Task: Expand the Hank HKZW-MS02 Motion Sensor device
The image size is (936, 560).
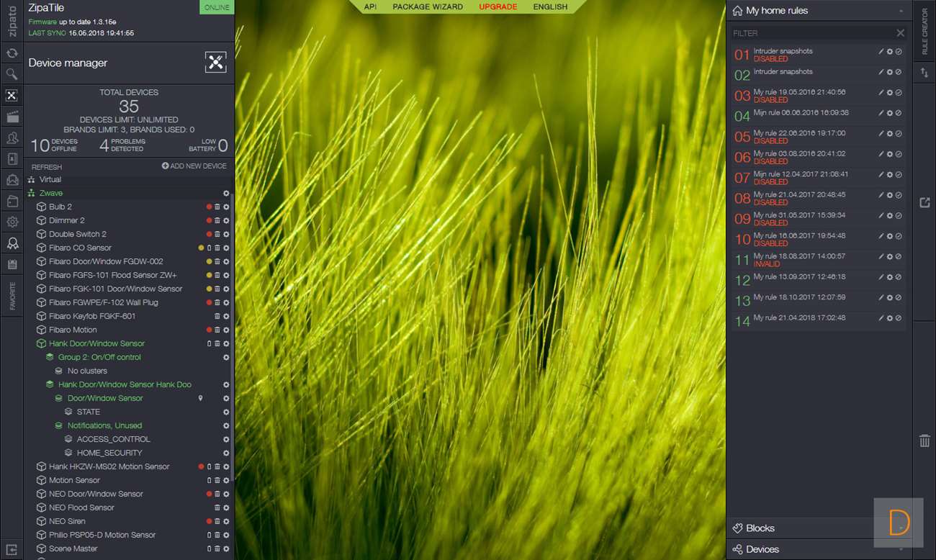Action: click(41, 467)
